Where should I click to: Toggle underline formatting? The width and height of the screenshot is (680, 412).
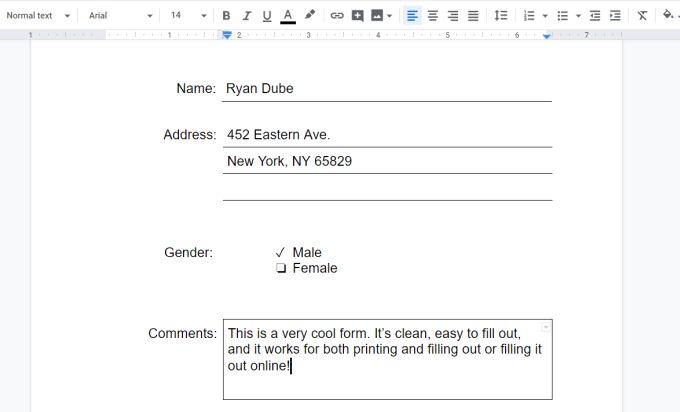click(267, 16)
